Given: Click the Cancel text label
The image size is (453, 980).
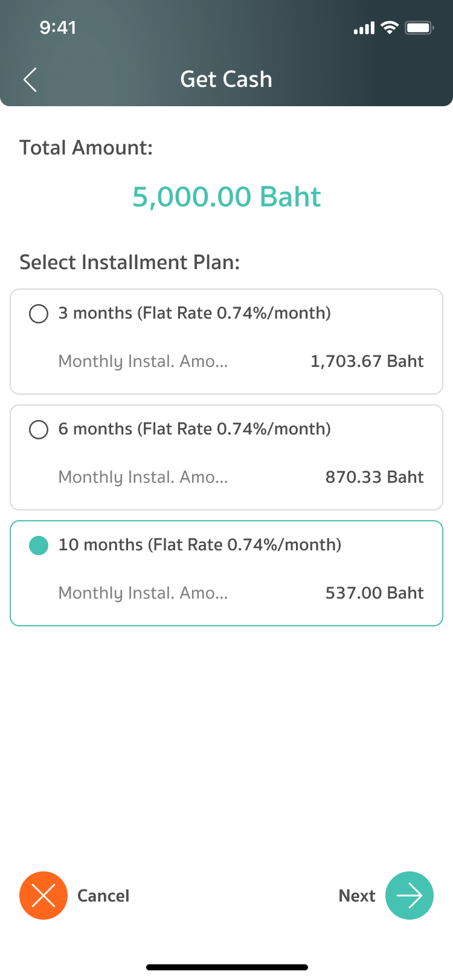Looking at the screenshot, I should pyautogui.click(x=103, y=896).
